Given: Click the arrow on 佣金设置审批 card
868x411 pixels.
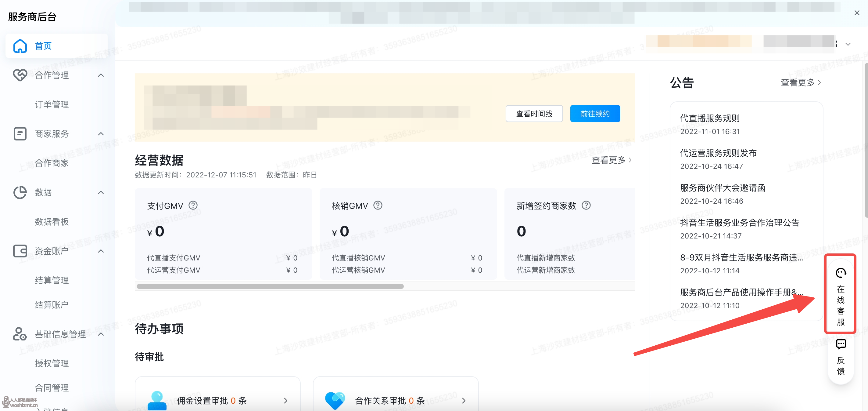Looking at the screenshot, I should pyautogui.click(x=286, y=401).
